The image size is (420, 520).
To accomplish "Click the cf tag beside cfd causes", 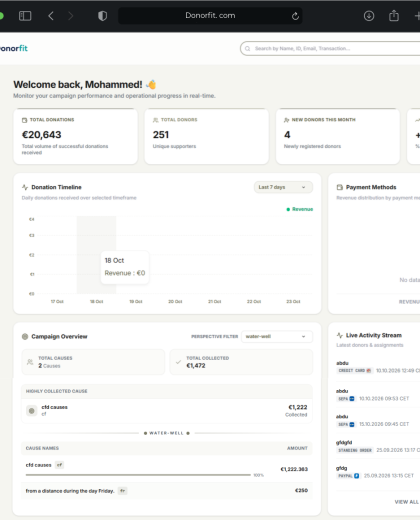I will 59,465.
